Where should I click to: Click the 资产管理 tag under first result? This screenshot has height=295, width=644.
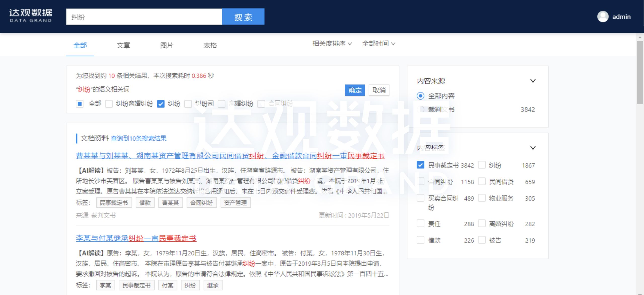click(235, 203)
